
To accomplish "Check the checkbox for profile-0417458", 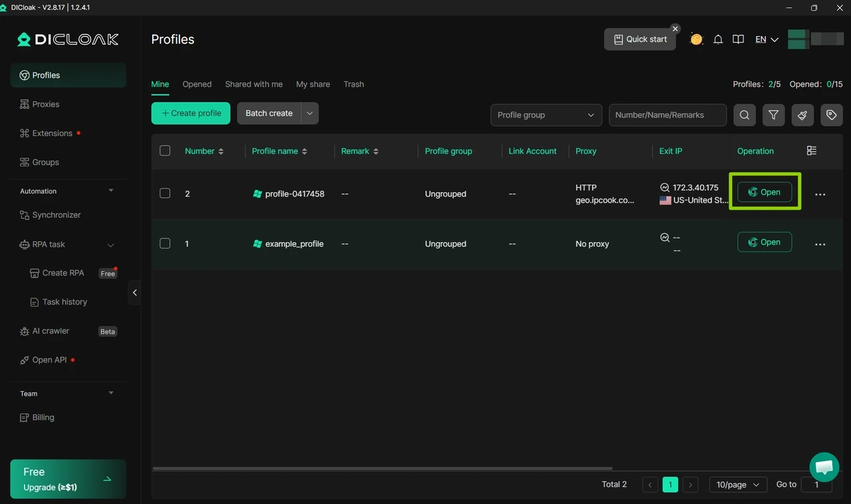I will pos(165,193).
